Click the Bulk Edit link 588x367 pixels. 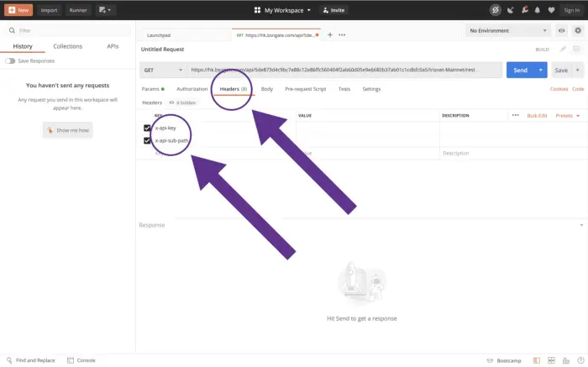(x=537, y=115)
